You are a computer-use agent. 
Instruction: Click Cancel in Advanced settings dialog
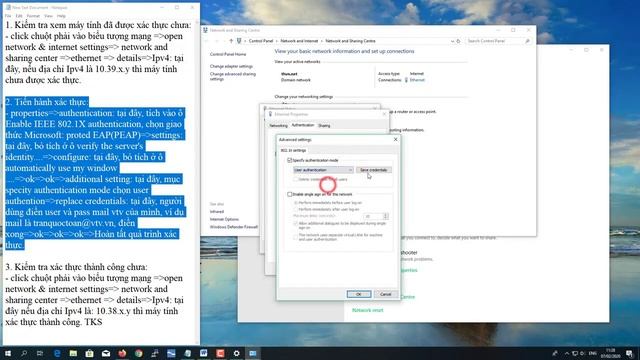click(385, 294)
